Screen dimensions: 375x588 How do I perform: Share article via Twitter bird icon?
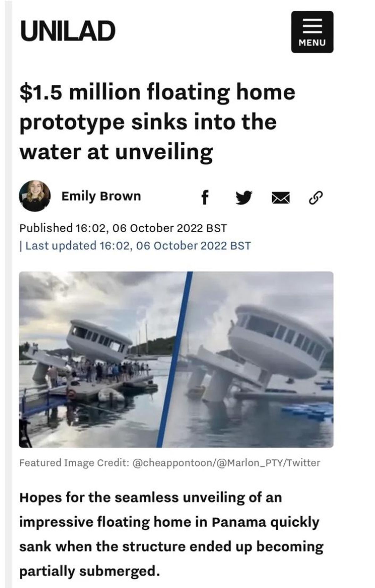(x=243, y=198)
